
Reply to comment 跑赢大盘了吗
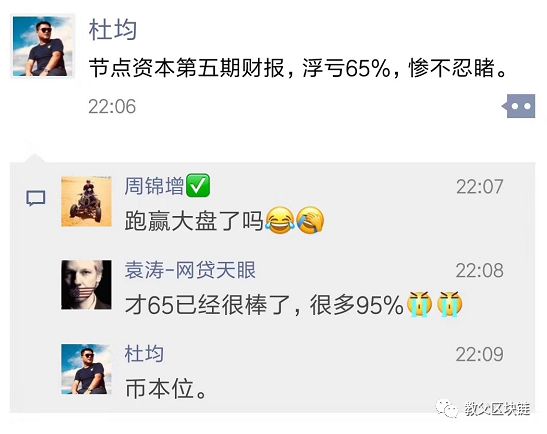tap(194, 220)
